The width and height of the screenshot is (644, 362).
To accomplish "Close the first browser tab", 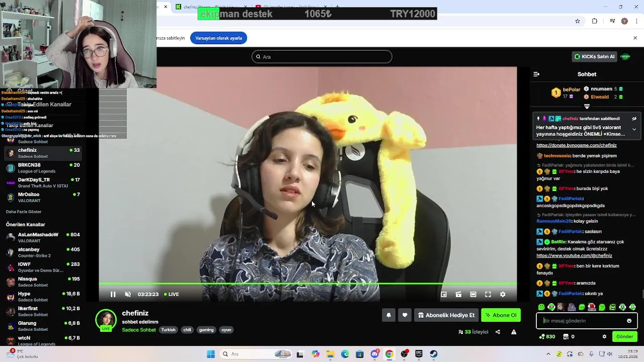I will (x=165, y=7).
